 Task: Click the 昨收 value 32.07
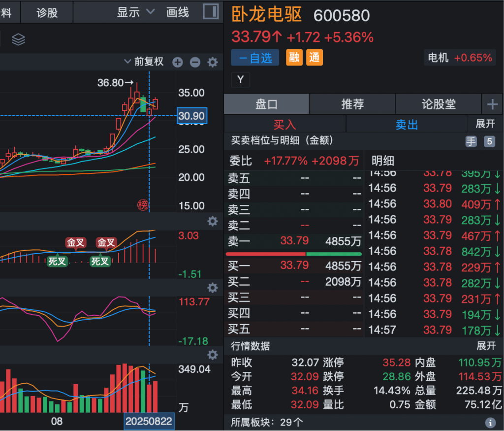pyautogui.click(x=305, y=363)
